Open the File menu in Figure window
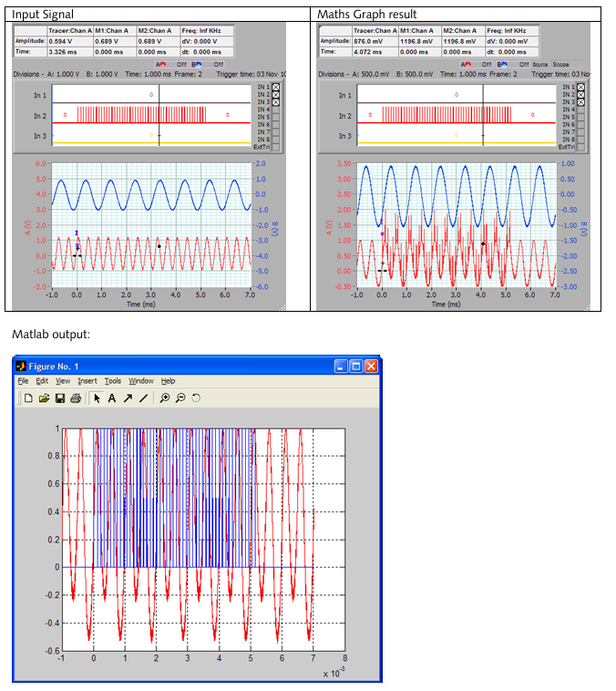This screenshot has height=691, width=616. pyautogui.click(x=24, y=381)
